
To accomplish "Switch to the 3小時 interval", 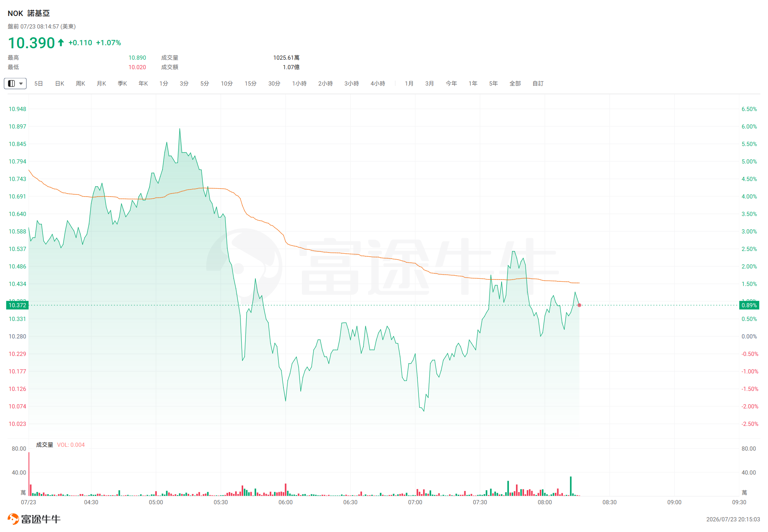I will pos(352,83).
